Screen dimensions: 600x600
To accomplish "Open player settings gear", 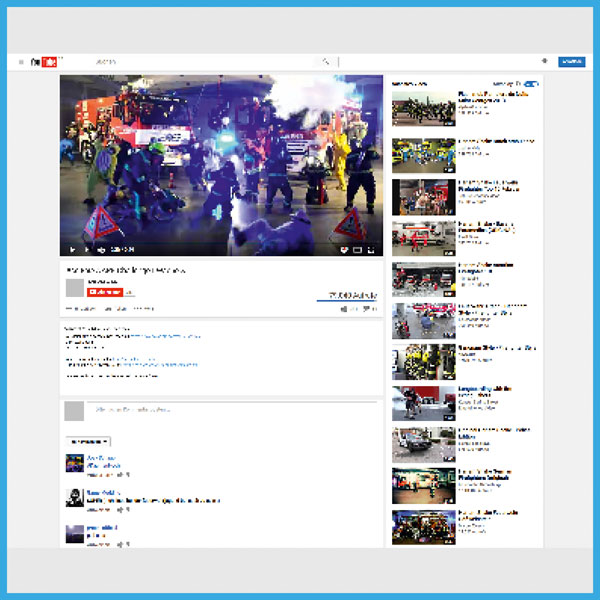I will pyautogui.click(x=344, y=249).
